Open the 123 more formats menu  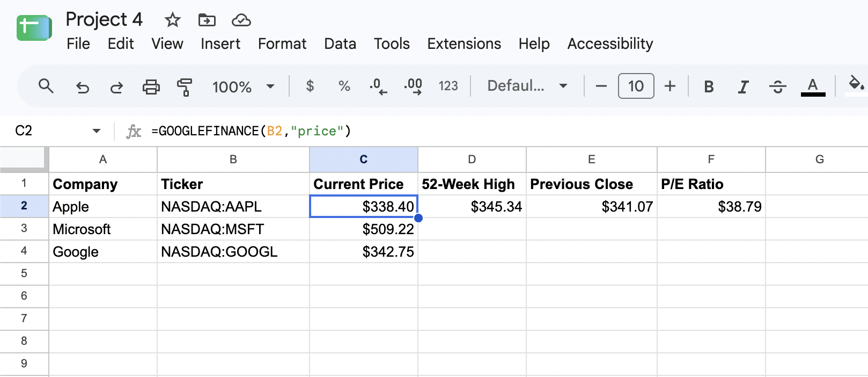pos(448,86)
